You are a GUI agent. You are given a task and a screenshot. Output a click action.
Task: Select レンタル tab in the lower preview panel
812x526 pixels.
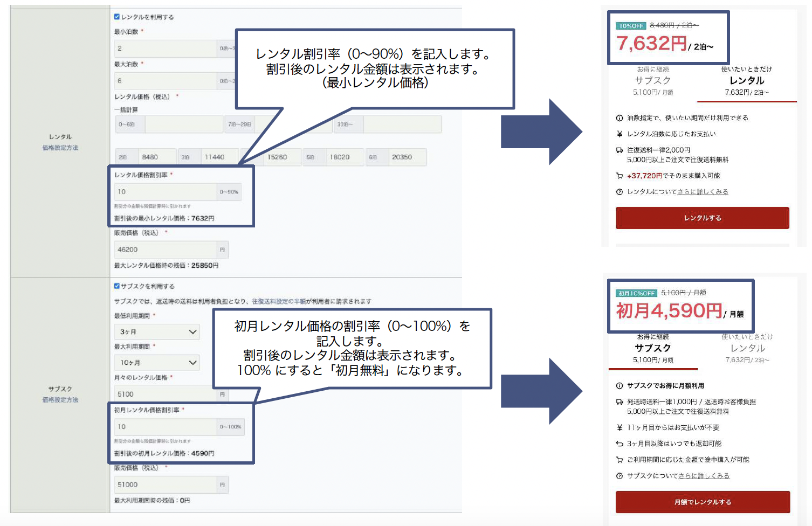click(747, 348)
